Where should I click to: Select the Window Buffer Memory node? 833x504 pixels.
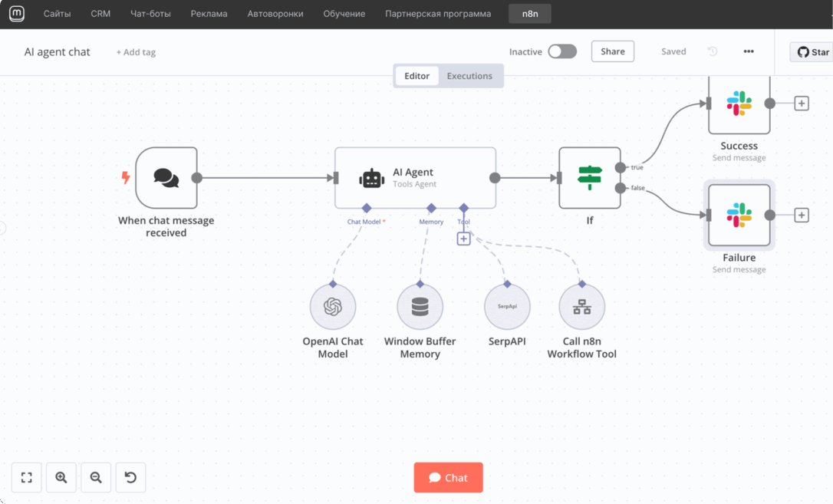coord(420,307)
